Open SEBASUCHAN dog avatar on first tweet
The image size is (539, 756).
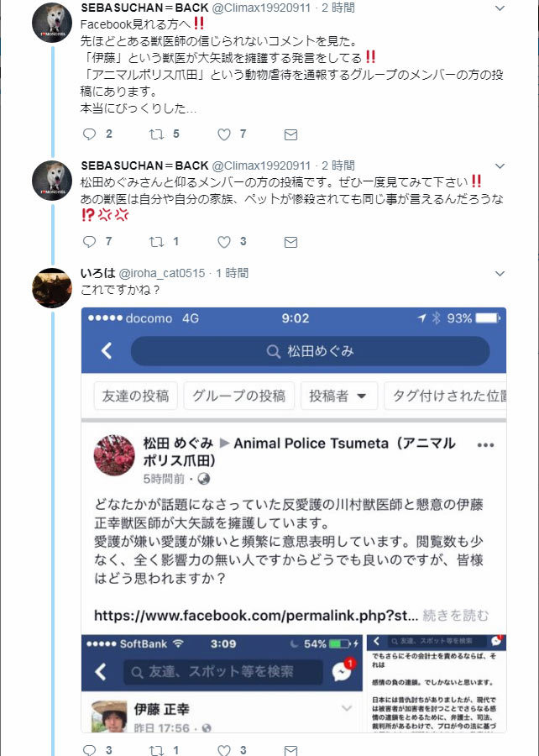point(52,23)
